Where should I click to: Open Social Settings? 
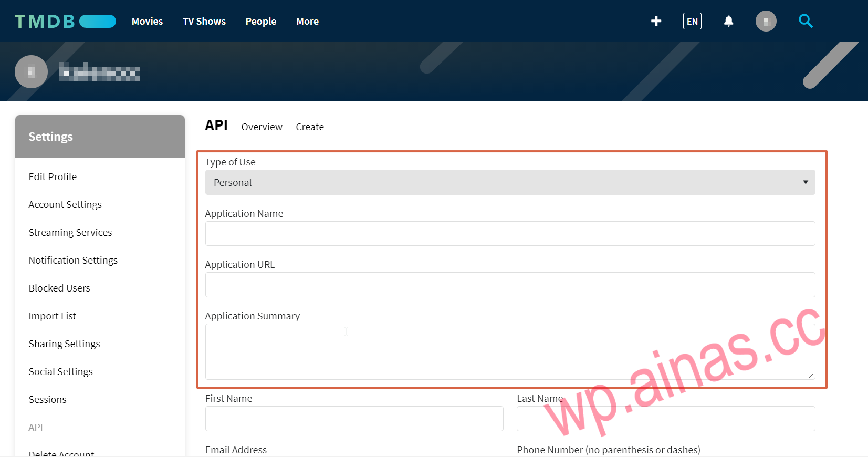(x=60, y=372)
